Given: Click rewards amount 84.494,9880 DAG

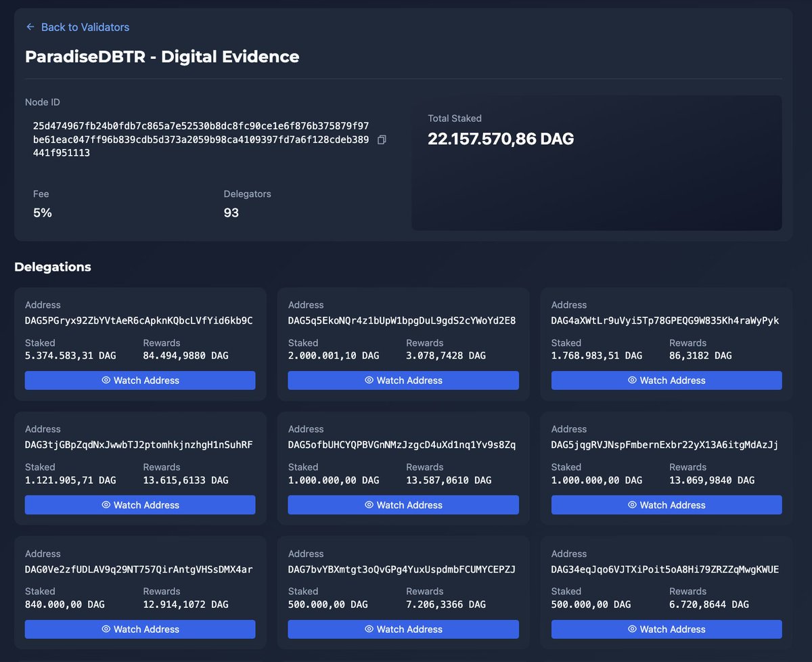Looking at the screenshot, I should (x=186, y=355).
